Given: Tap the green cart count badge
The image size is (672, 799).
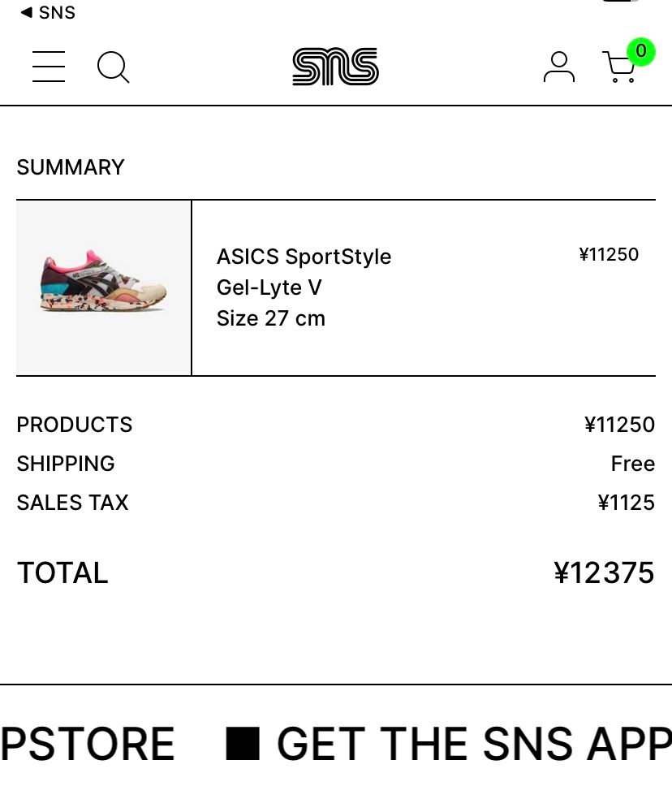Looking at the screenshot, I should [x=641, y=51].
